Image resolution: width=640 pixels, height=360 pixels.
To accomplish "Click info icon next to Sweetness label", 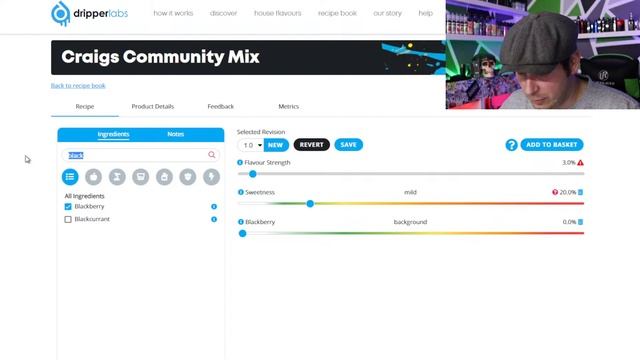I will (241, 192).
